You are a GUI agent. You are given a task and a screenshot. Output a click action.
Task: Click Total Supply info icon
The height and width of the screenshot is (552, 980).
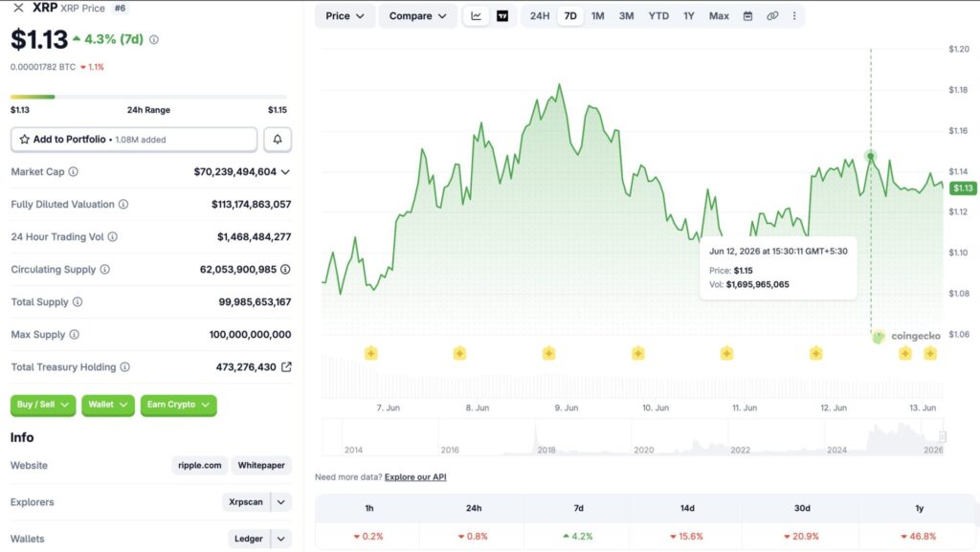tap(78, 301)
